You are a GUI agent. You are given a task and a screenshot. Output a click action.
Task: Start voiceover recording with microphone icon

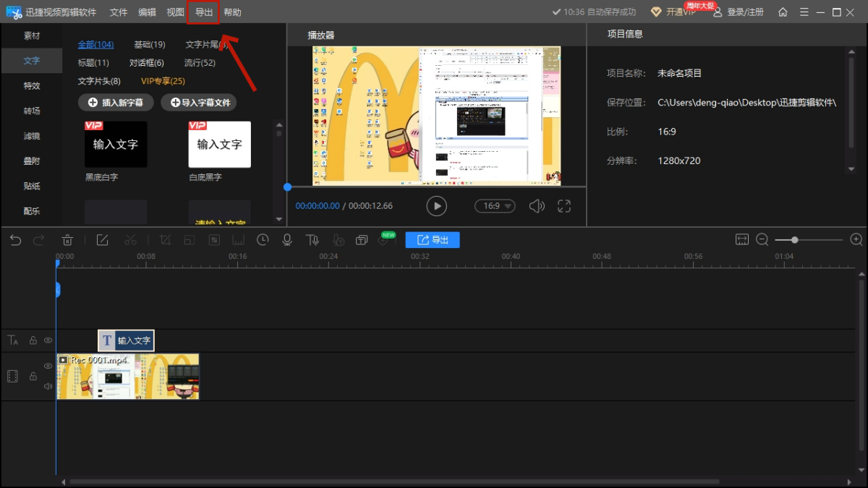click(x=287, y=240)
